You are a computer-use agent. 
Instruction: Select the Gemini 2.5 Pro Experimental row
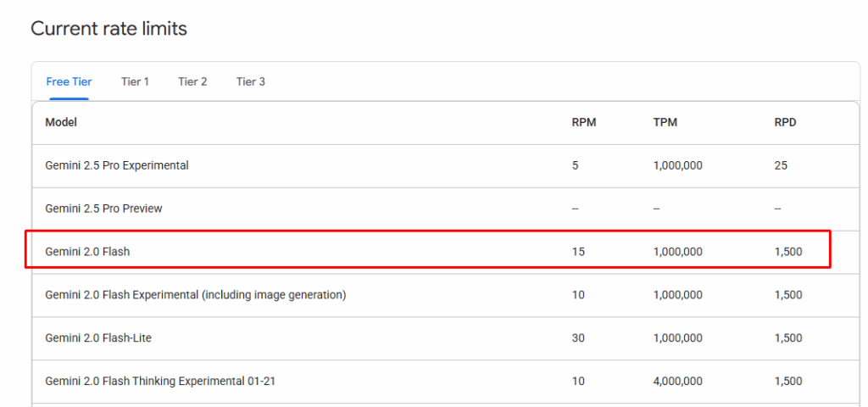coord(446,165)
